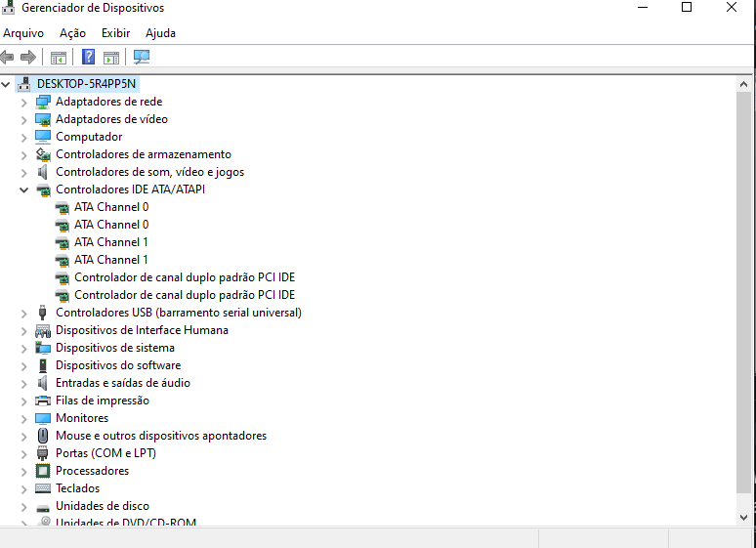
Task: Click the Dispositivos de sistema icon
Action: (x=43, y=348)
